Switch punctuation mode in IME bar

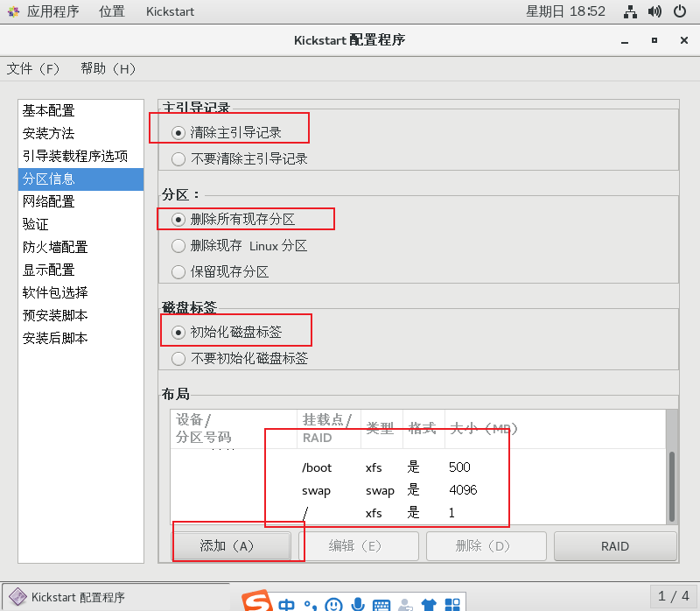coord(311,605)
